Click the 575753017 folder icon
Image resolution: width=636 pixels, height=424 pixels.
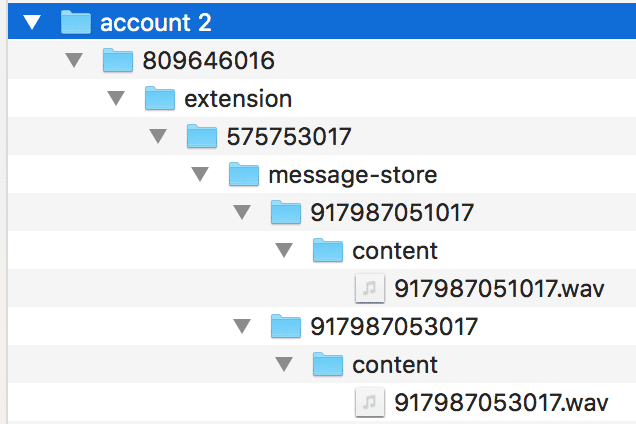[202, 137]
